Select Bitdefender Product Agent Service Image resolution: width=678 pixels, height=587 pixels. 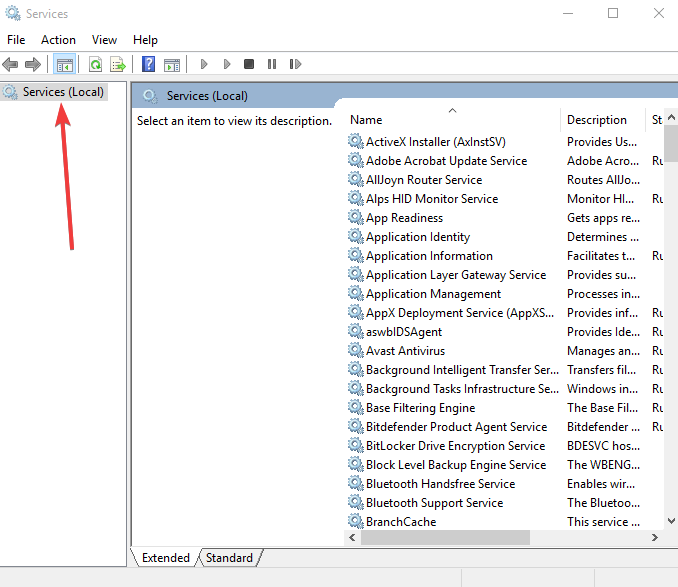[x=457, y=427]
